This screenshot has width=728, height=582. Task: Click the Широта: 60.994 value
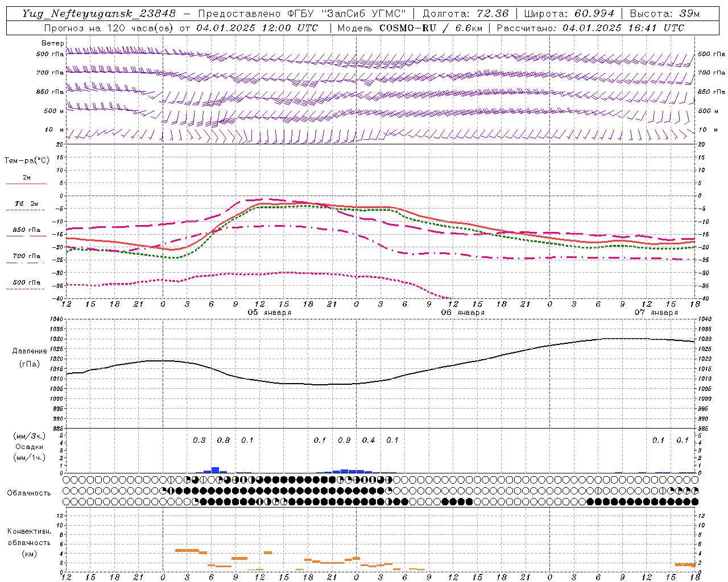(569, 14)
